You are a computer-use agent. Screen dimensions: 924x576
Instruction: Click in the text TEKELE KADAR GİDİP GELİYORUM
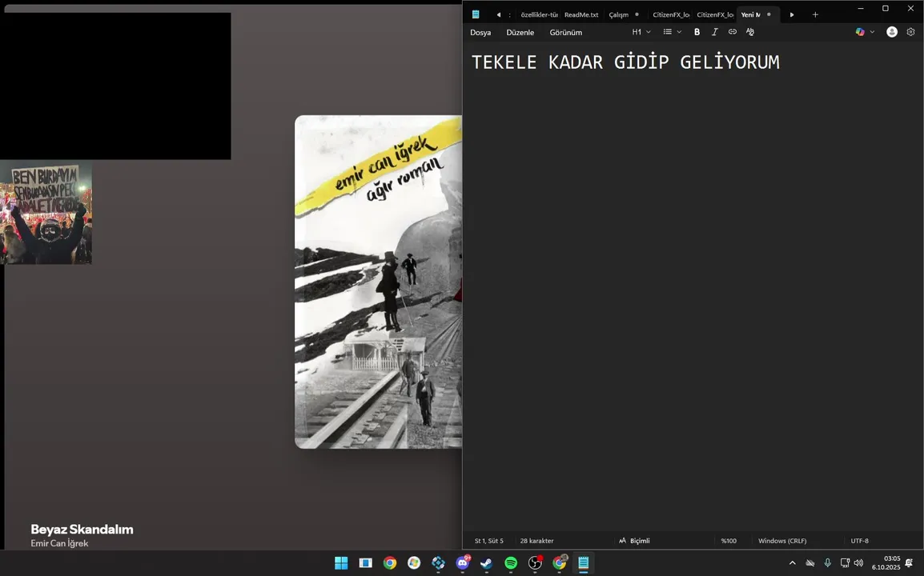[625, 62]
